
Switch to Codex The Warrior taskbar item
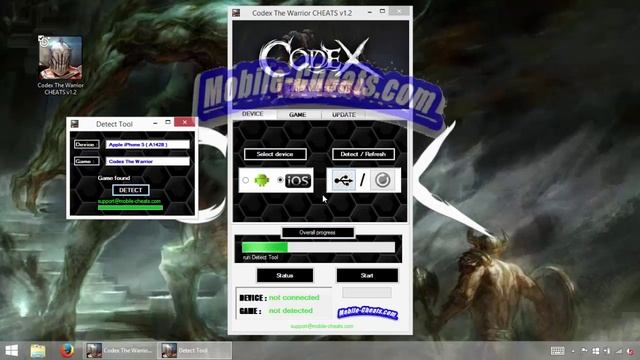click(120, 351)
